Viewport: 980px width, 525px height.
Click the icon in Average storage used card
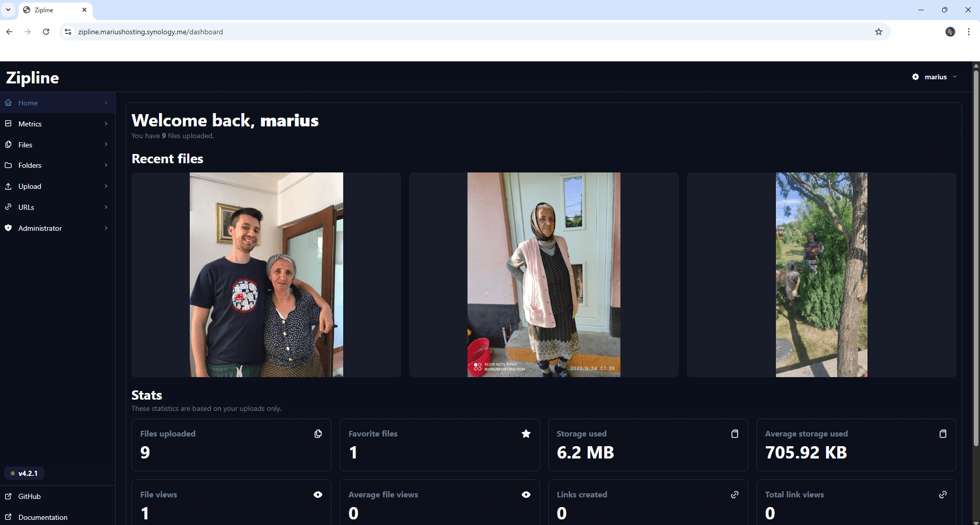pyautogui.click(x=943, y=434)
